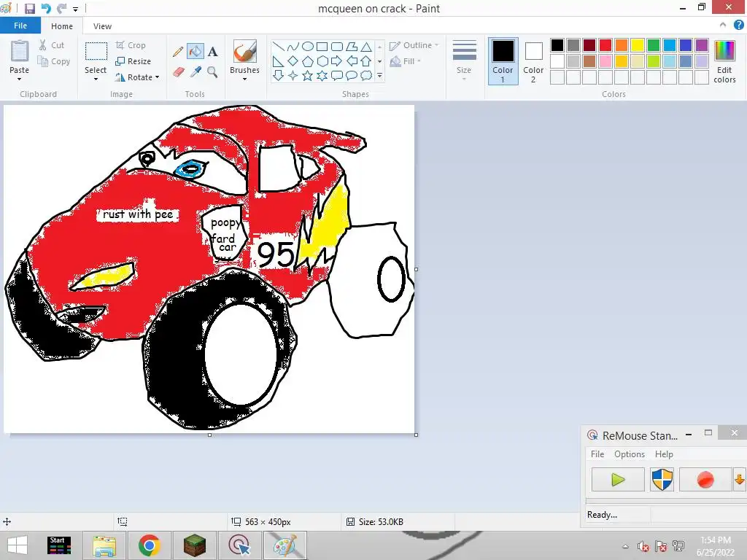Click the Redo arrow in title bar

tap(61, 9)
